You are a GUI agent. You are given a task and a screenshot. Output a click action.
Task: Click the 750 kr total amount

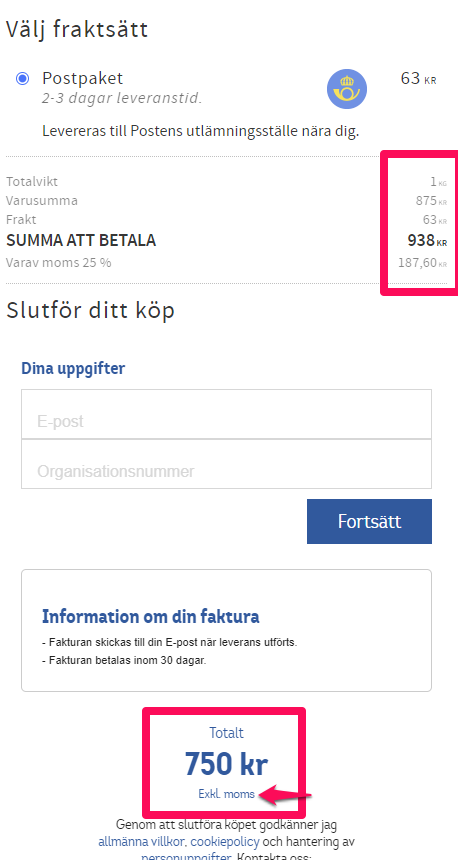click(227, 763)
